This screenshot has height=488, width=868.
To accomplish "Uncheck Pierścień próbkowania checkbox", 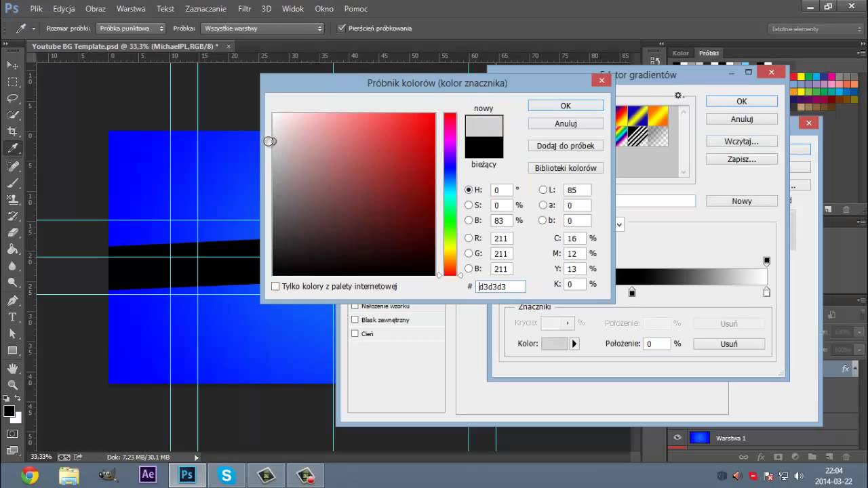I will point(342,28).
